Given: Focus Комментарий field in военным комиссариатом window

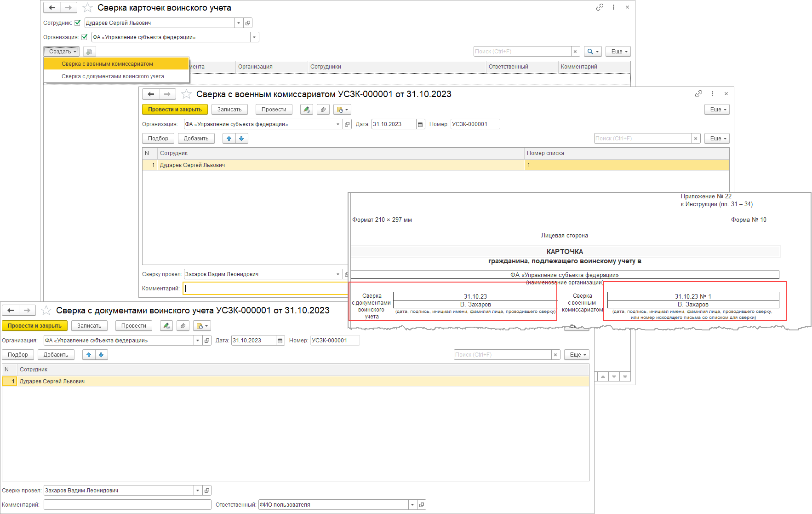Looking at the screenshot, I should tap(266, 289).
